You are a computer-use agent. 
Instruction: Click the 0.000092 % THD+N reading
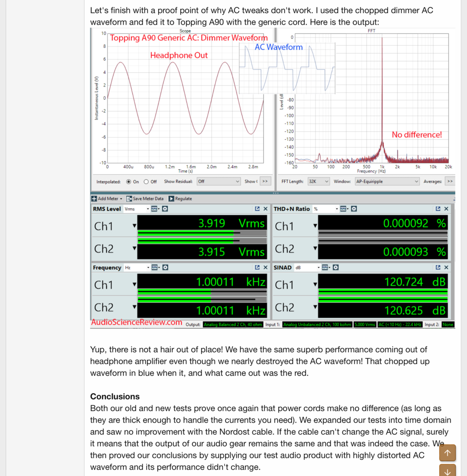click(x=415, y=223)
